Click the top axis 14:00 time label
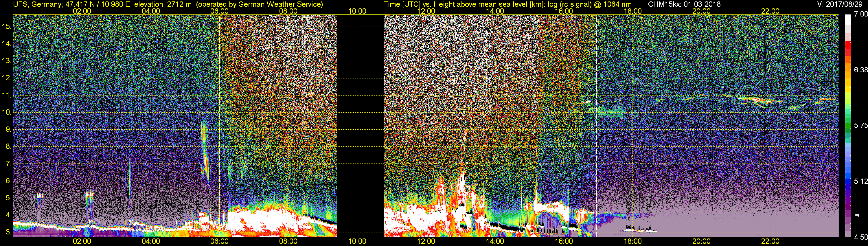 (x=495, y=11)
